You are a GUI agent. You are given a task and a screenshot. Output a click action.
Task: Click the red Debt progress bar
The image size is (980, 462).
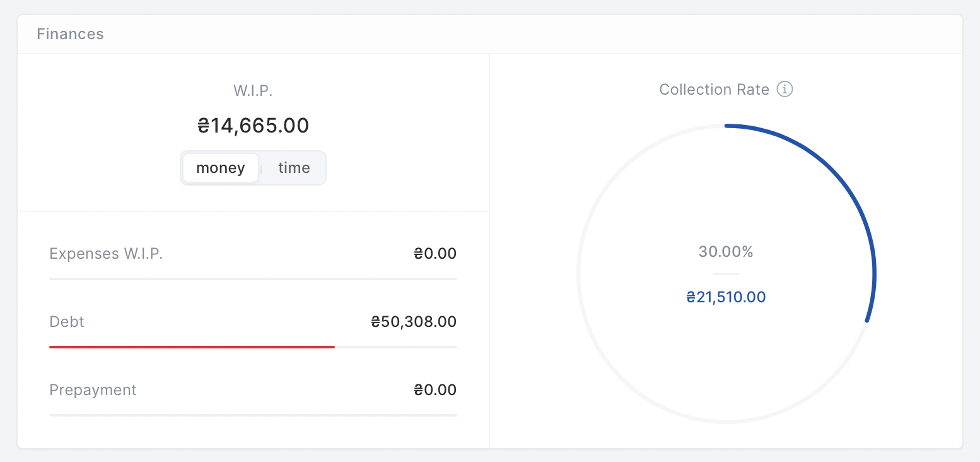coord(192,346)
